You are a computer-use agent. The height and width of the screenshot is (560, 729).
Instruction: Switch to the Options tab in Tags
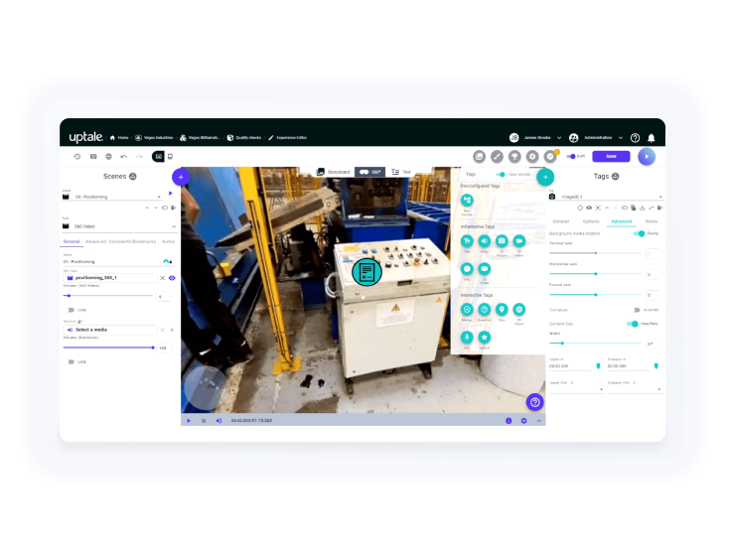click(x=591, y=221)
